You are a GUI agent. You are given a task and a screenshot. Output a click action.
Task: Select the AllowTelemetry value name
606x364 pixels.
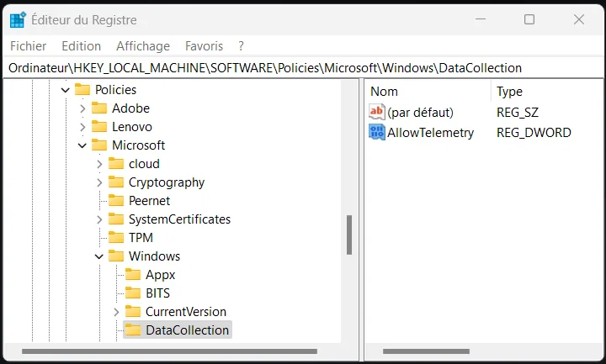tap(430, 132)
